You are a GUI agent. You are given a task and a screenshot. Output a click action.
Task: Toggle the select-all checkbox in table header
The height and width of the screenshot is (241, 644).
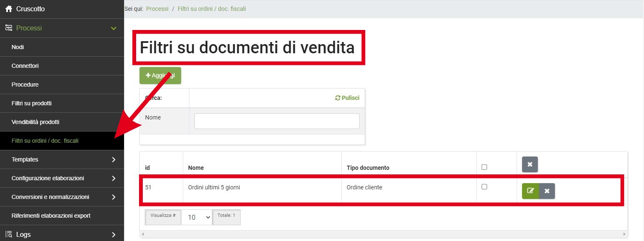tap(484, 167)
